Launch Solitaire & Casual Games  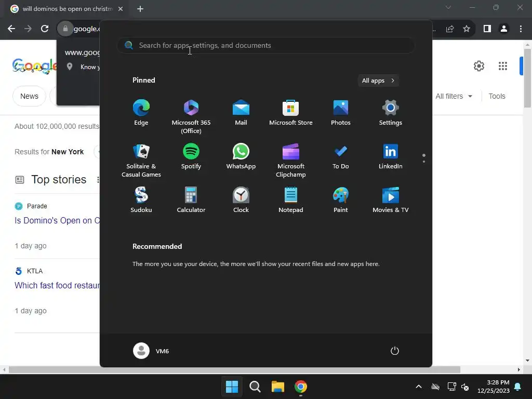pyautogui.click(x=141, y=160)
